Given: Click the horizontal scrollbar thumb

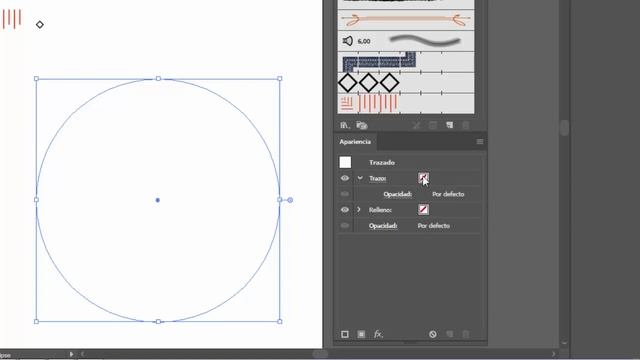Looking at the screenshot, I should [320, 354].
